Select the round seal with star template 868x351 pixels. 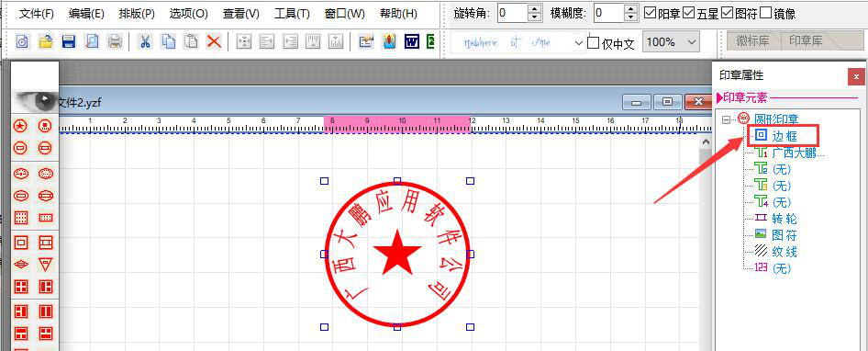[x=20, y=127]
